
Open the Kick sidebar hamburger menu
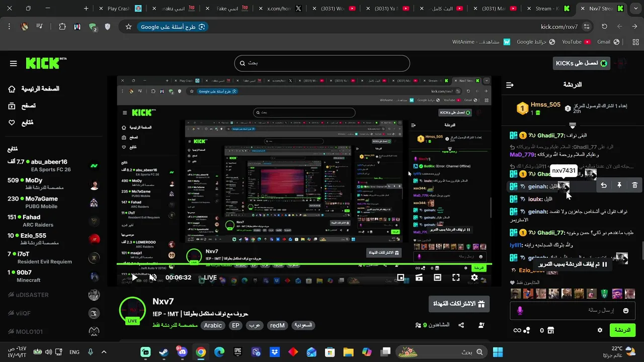click(x=13, y=63)
